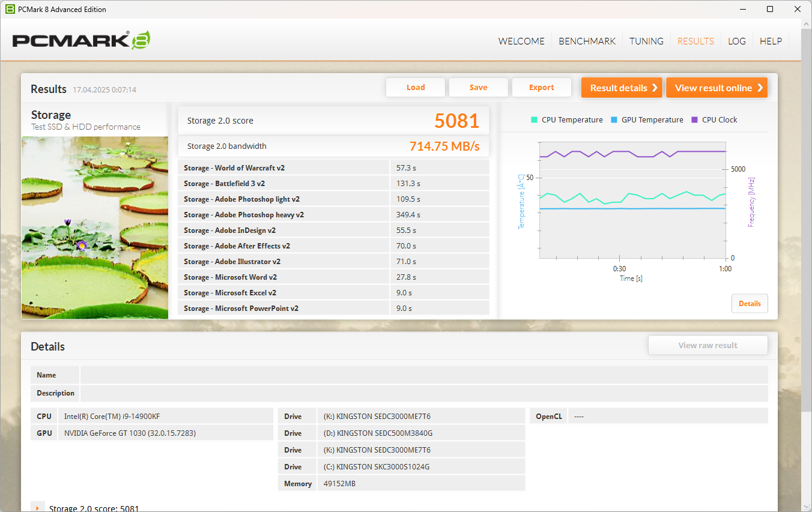Select the RESULTS tab
Image resolution: width=812 pixels, height=512 pixels.
coord(695,41)
